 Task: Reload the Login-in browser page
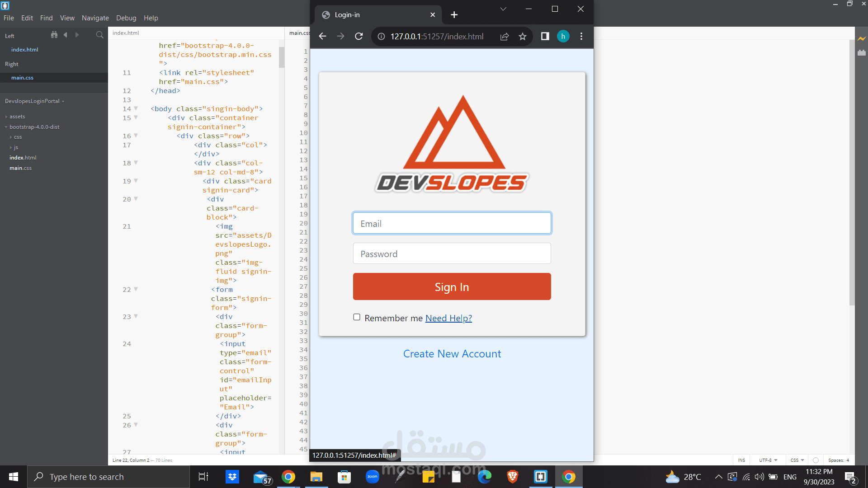coord(359,36)
